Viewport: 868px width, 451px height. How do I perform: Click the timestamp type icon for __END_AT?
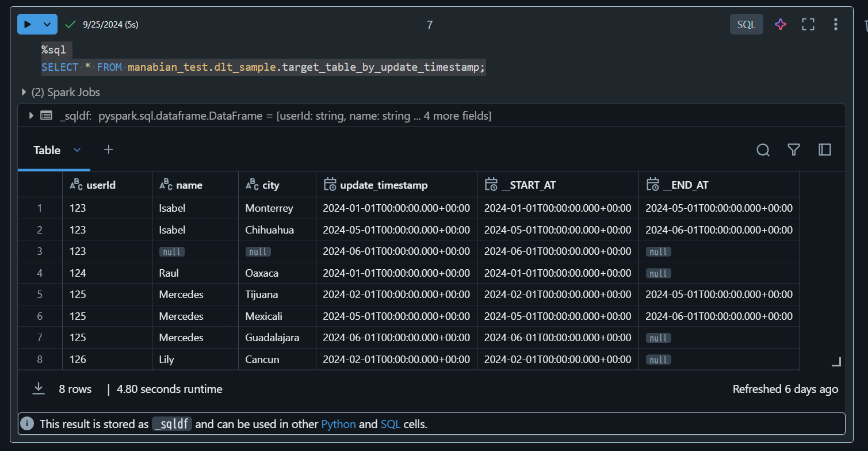click(x=653, y=184)
